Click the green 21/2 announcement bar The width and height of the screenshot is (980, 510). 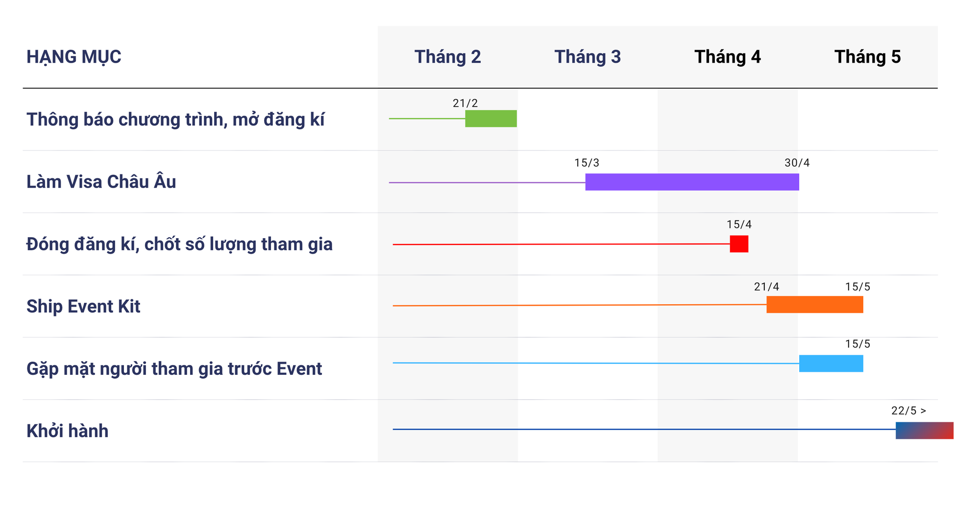click(490, 119)
